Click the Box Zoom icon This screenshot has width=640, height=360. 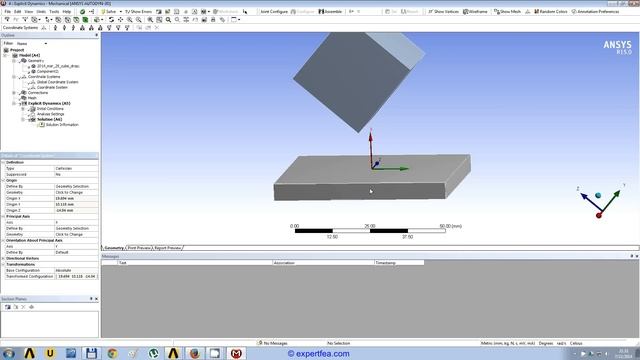pyautogui.click(x=138, y=20)
